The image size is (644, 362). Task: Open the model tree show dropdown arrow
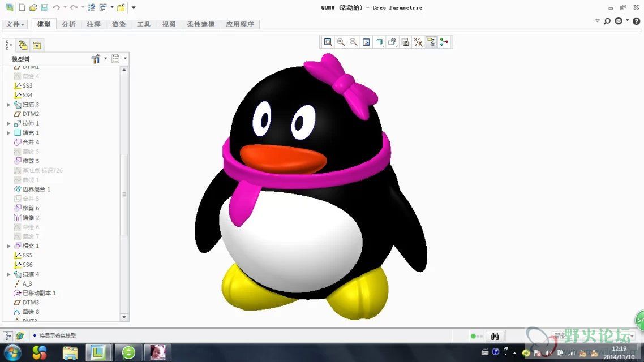(x=125, y=59)
